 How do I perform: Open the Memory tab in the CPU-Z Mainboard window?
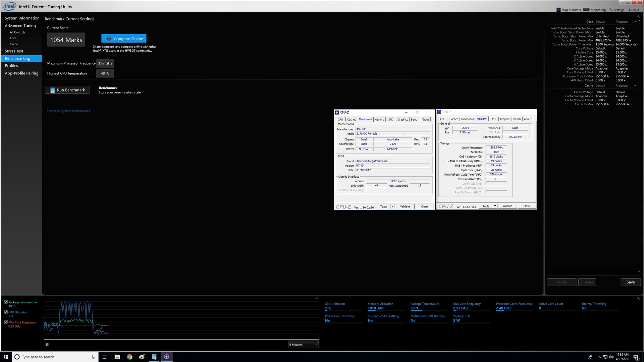pyautogui.click(x=379, y=119)
